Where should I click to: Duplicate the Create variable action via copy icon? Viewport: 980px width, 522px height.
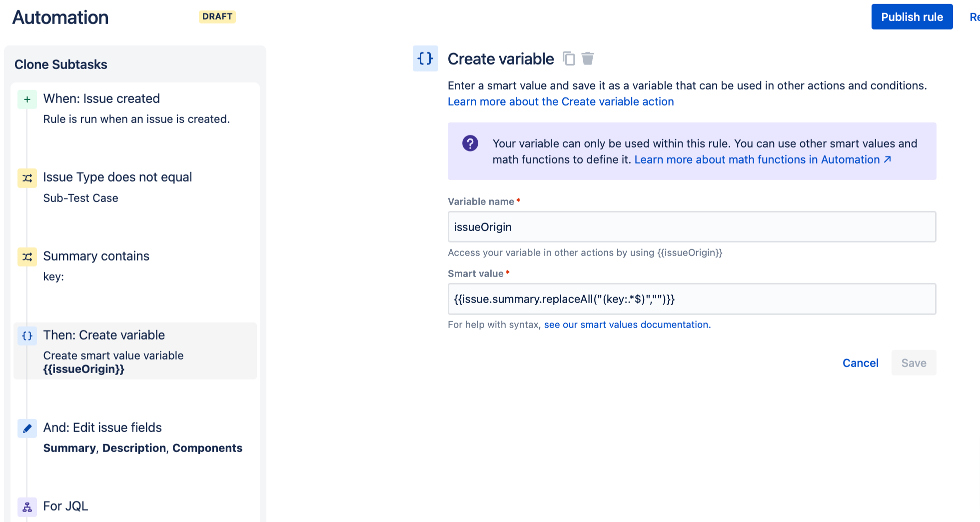[569, 58]
